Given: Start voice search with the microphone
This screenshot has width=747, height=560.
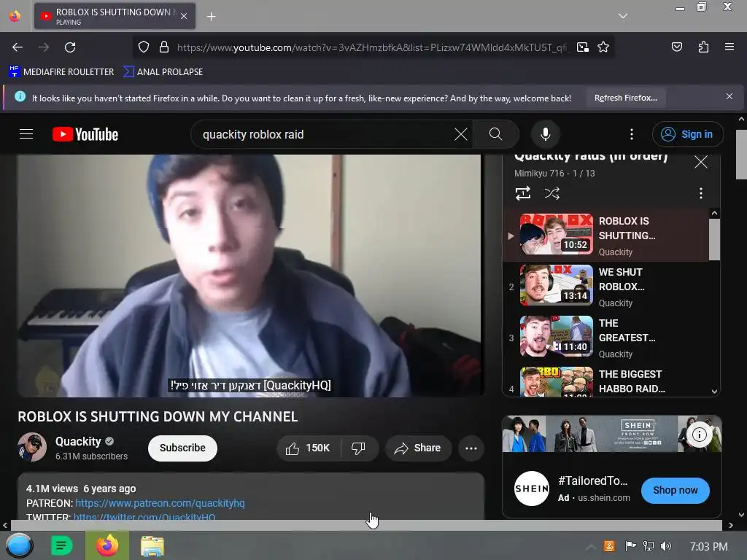Looking at the screenshot, I should coord(546,134).
